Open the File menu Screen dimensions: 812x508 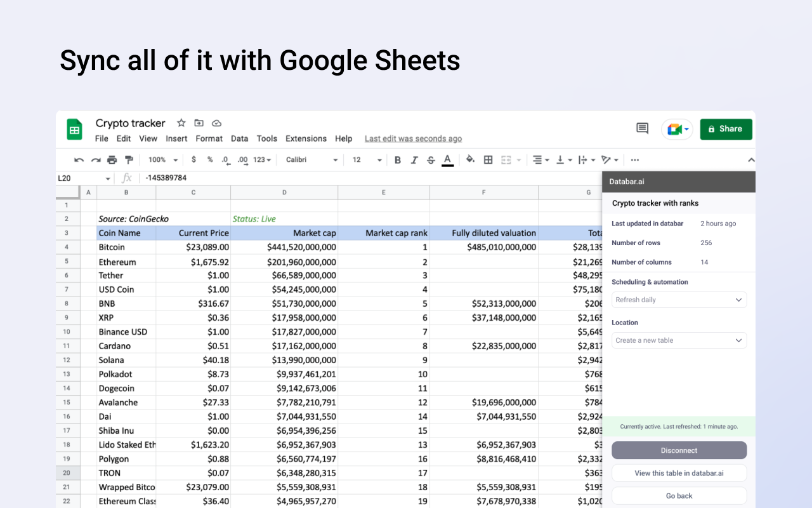101,138
